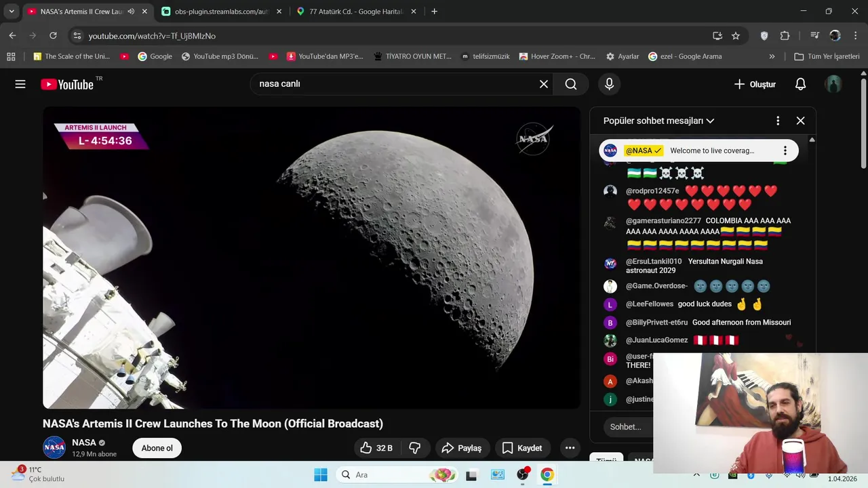The height and width of the screenshot is (488, 868).
Task: Open a new browser tab with plus
Action: click(x=434, y=12)
